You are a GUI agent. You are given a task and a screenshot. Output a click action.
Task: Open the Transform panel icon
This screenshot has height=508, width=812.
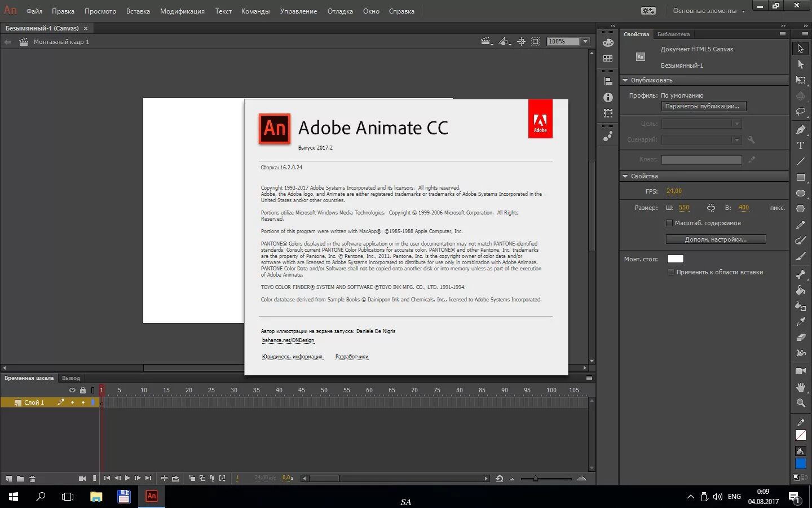click(608, 113)
